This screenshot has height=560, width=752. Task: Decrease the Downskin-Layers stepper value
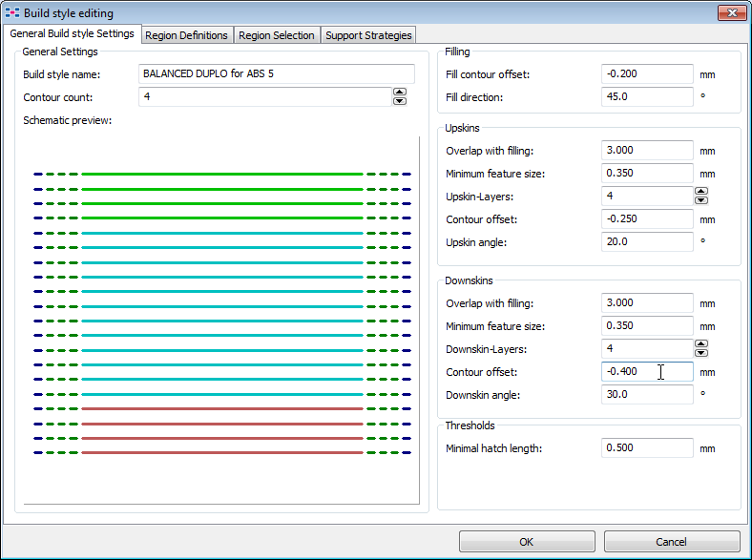point(701,353)
